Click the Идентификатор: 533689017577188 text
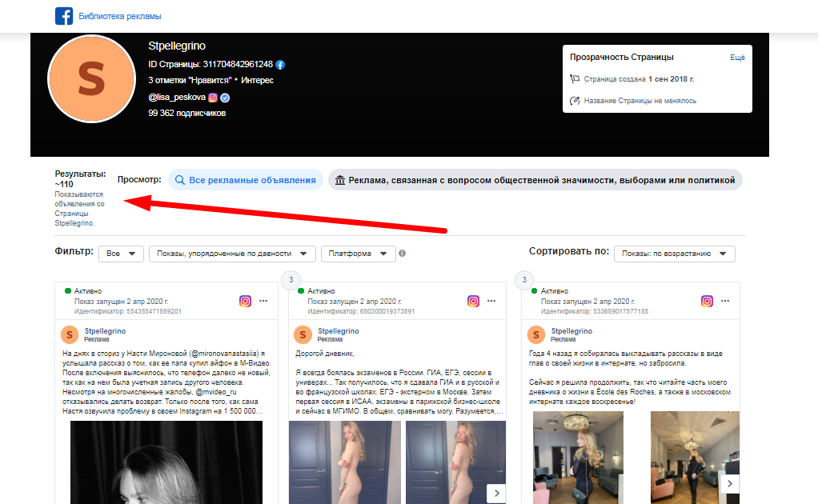The image size is (818, 504). [594, 311]
